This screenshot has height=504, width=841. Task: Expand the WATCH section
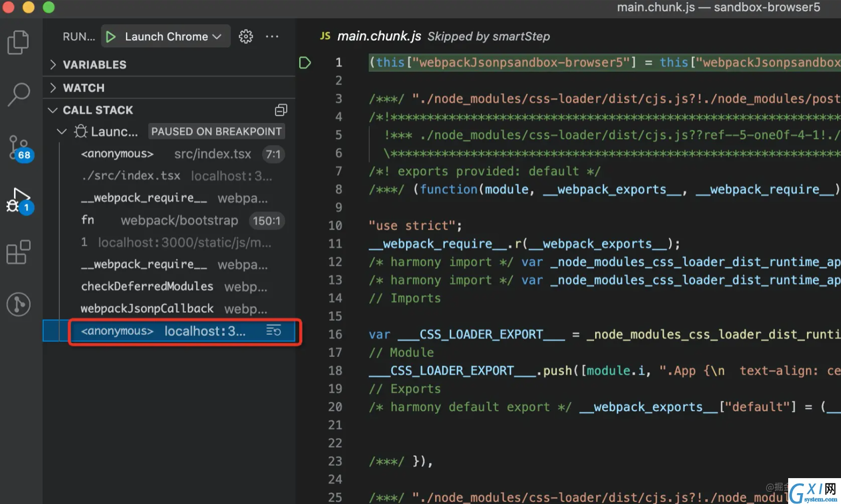point(169,88)
